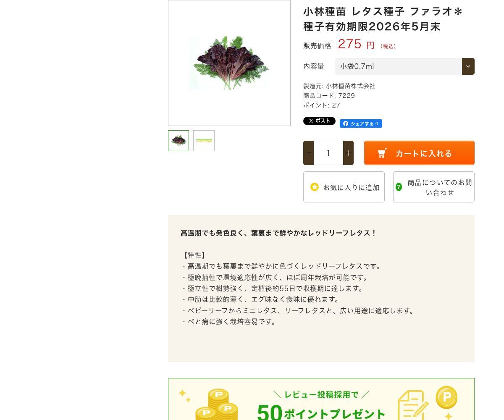504x420 pixels.
Task: Click the chevron on the 小袋0.7ml selector
Action: tap(468, 66)
